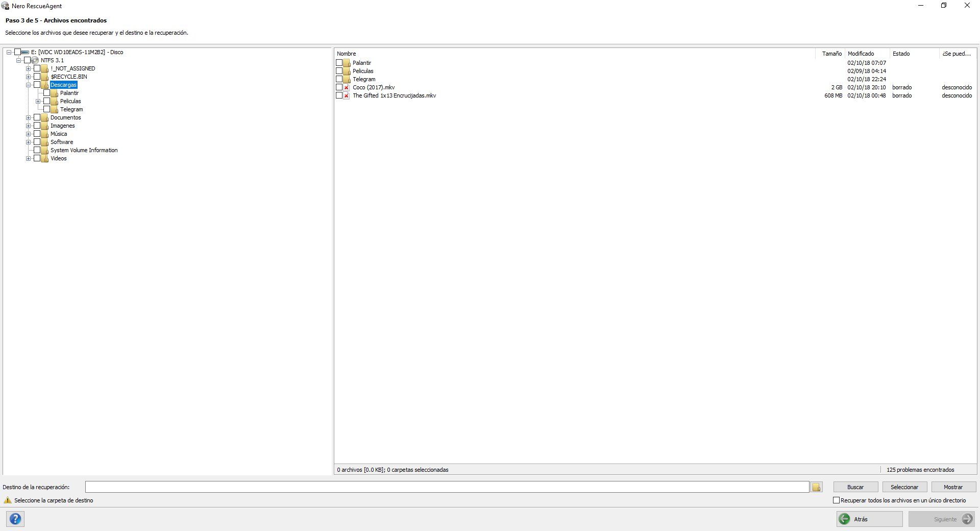Tick Peliculas checkbox in the file list
The height and width of the screenshot is (531, 980).
pos(339,71)
